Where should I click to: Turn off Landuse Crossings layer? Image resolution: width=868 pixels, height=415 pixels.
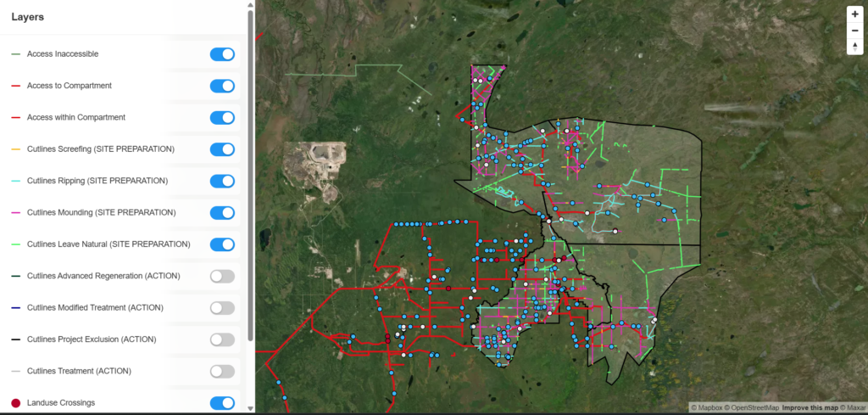(x=222, y=403)
